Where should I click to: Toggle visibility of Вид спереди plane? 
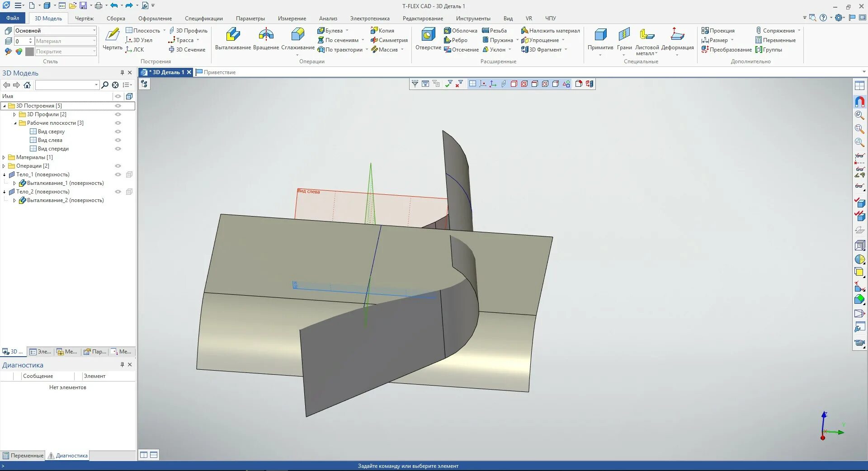click(118, 149)
